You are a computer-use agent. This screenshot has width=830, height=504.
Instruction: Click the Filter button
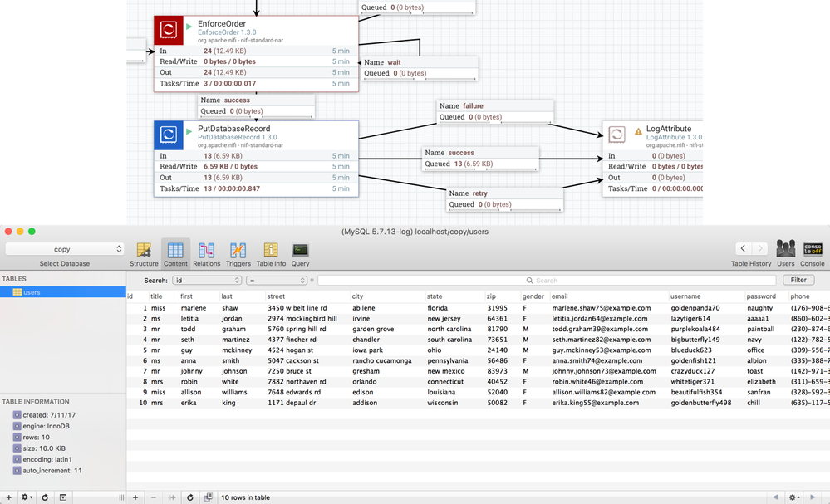(x=798, y=280)
